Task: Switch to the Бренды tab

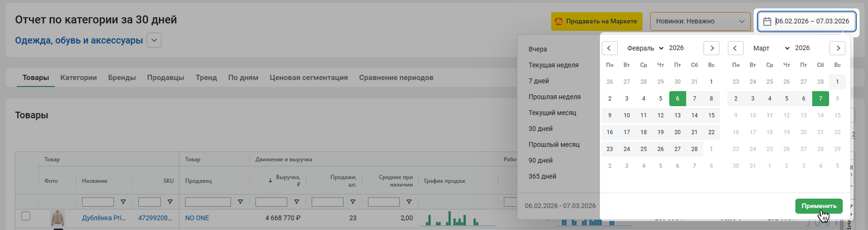Action: (122, 78)
